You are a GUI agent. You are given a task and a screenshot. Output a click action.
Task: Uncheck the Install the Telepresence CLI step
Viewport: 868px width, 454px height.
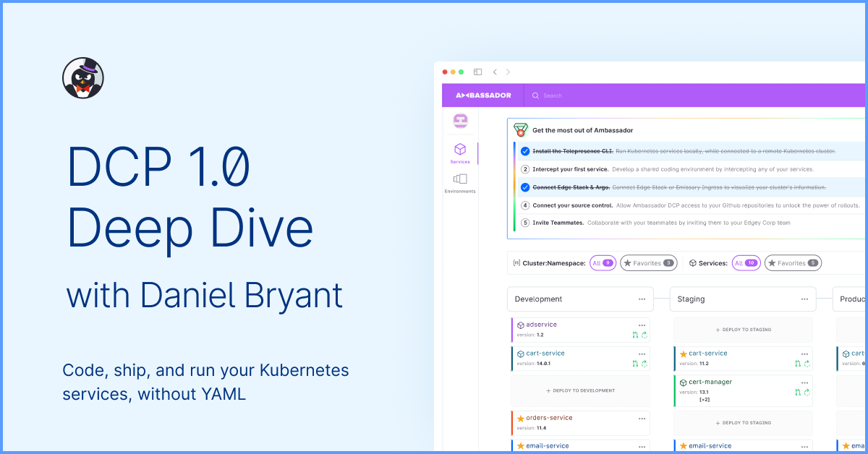click(525, 151)
